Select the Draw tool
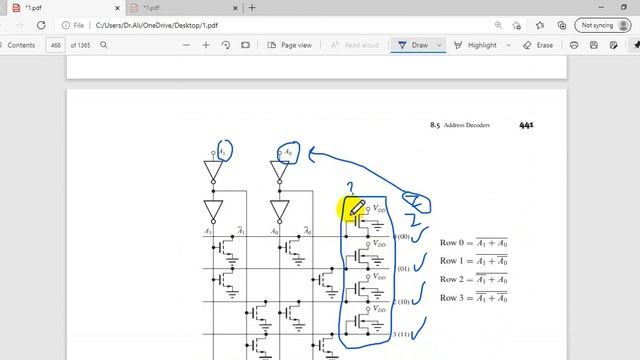Image resolution: width=640 pixels, height=360 pixels. [x=413, y=45]
